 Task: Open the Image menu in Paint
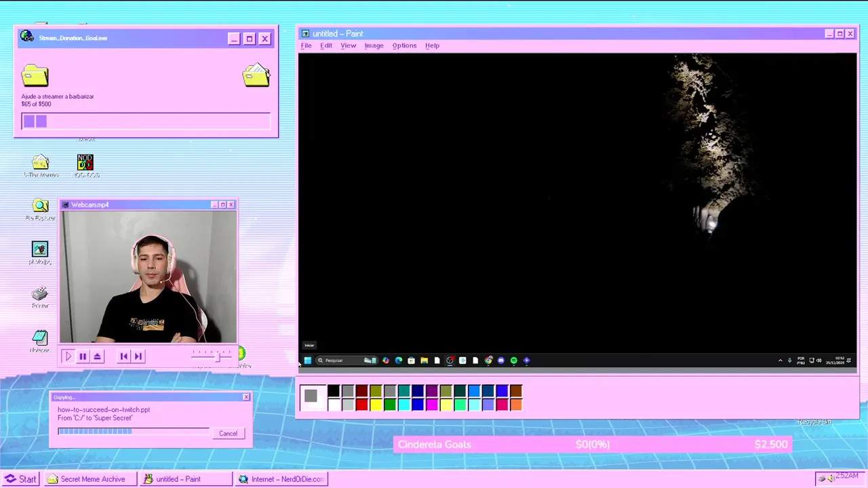(x=374, y=45)
